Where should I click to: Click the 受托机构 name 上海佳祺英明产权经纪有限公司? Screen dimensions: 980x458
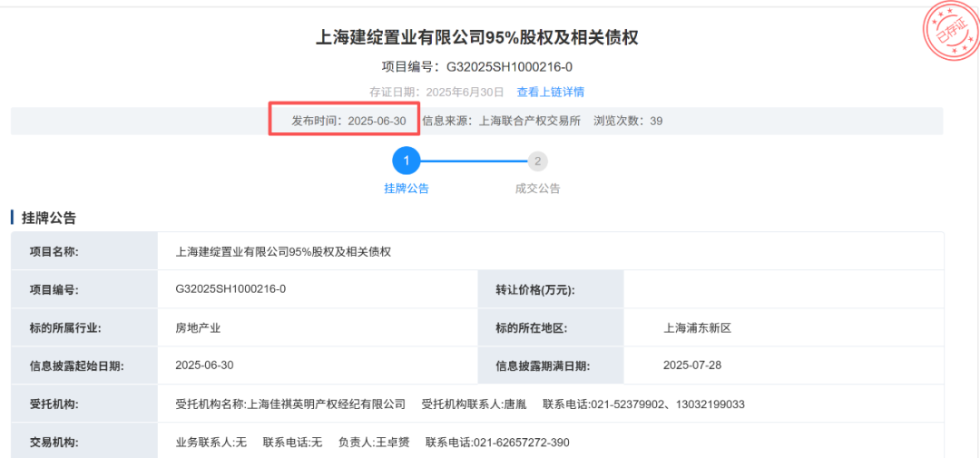[290, 404]
